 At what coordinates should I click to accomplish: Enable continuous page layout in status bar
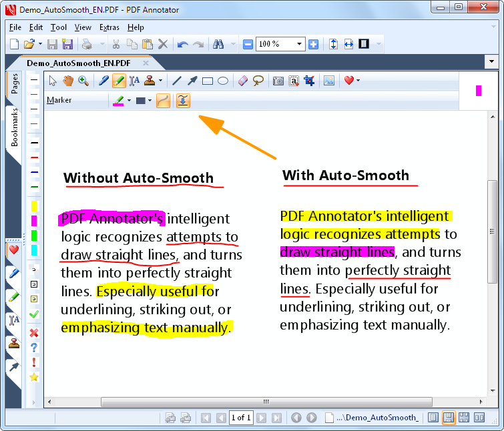coord(449,418)
